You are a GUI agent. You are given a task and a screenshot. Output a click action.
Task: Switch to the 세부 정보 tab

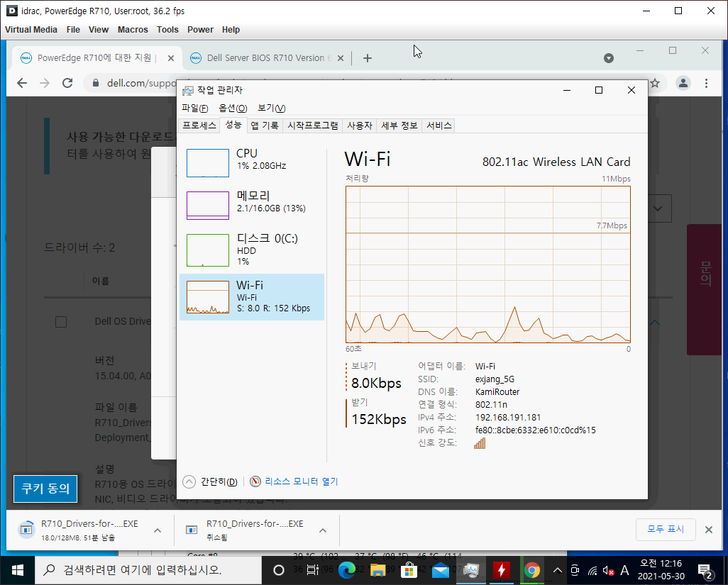pyautogui.click(x=399, y=126)
